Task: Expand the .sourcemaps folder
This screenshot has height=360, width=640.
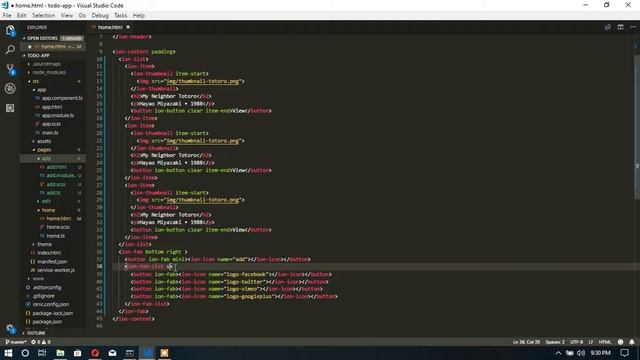Action: [x=46, y=64]
